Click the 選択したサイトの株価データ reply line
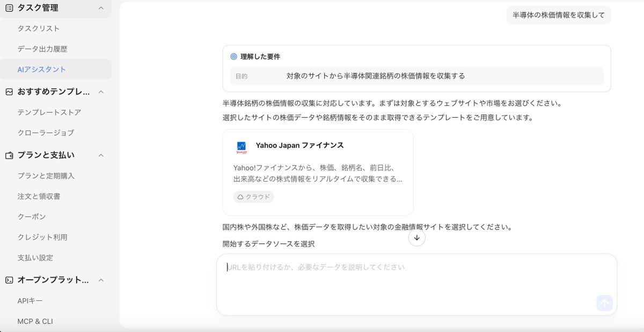 coord(378,117)
